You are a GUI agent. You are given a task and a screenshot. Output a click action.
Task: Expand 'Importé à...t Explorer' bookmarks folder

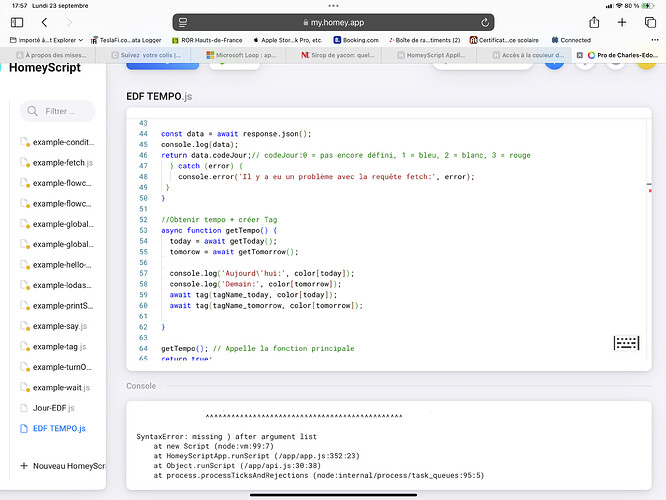click(46, 40)
